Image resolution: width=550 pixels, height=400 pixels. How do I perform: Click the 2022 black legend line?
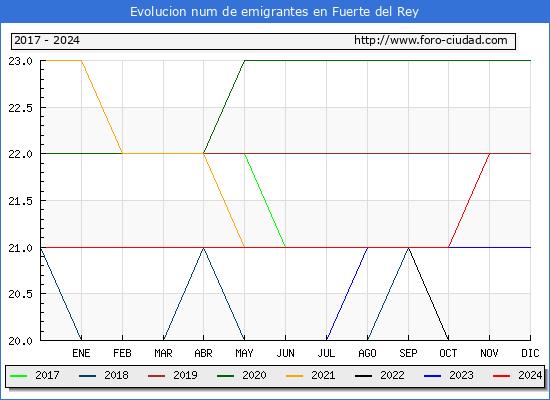tap(363, 376)
